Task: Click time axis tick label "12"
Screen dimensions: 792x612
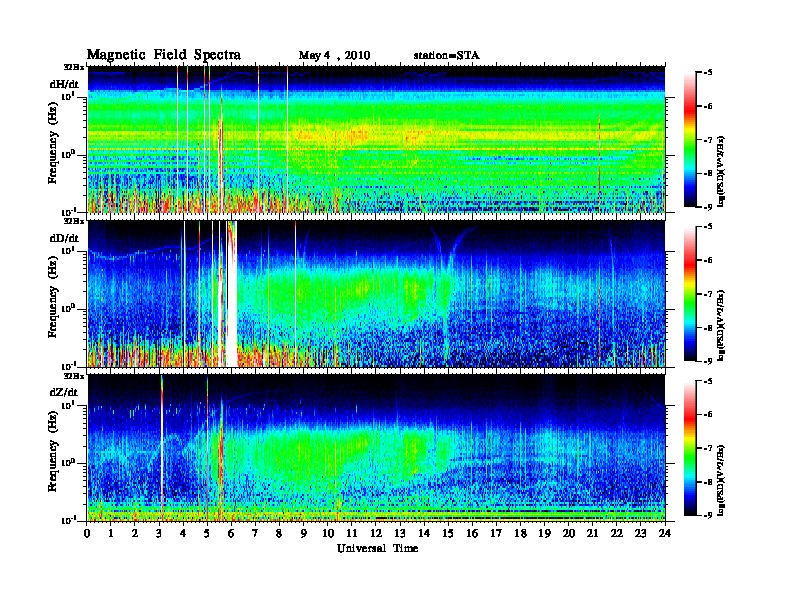Action: (x=376, y=534)
